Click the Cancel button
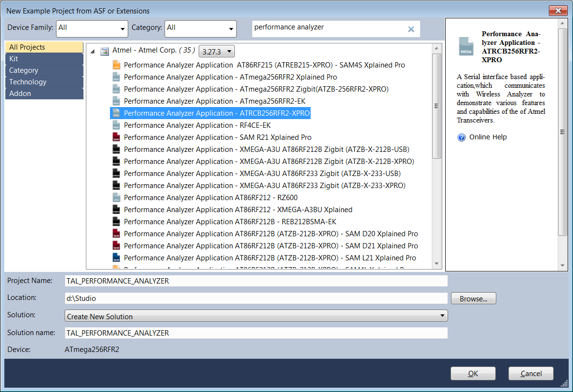 pyautogui.click(x=531, y=373)
